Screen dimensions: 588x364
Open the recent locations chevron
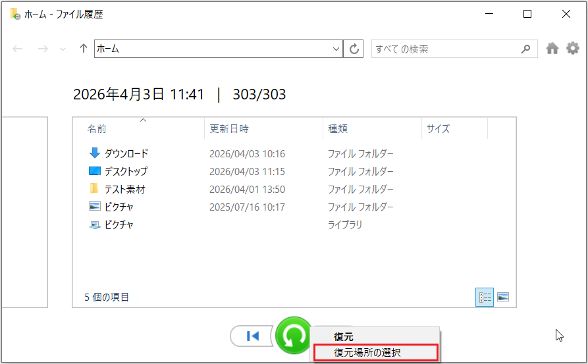(63, 49)
